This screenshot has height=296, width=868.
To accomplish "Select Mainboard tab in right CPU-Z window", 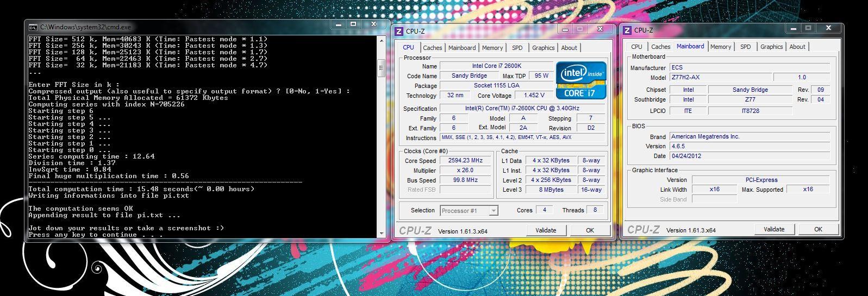I will click(690, 46).
